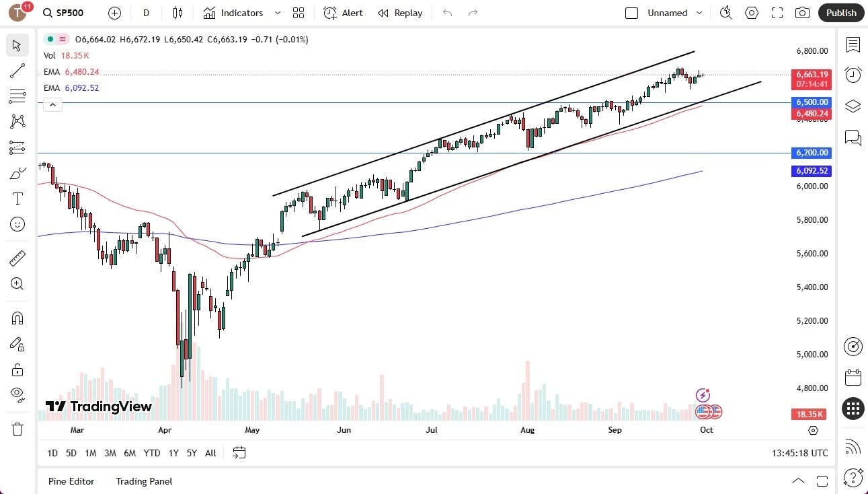Open the Object Tree panel

coord(853,106)
